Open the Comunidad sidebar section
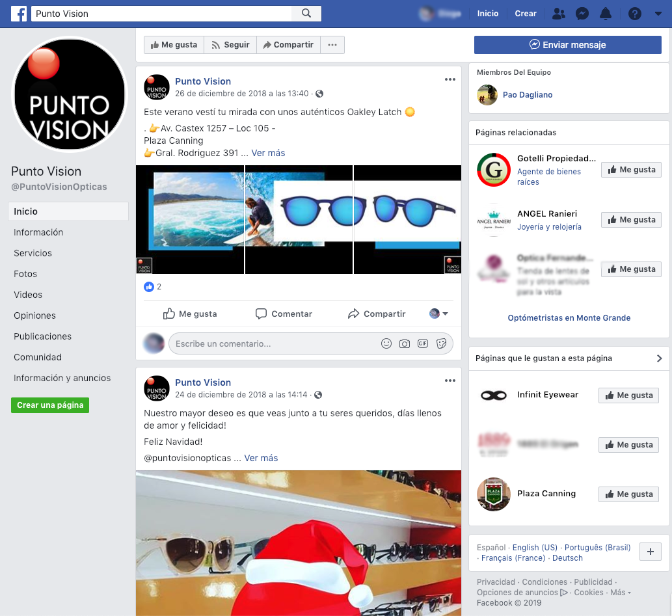The image size is (672, 616). point(38,357)
